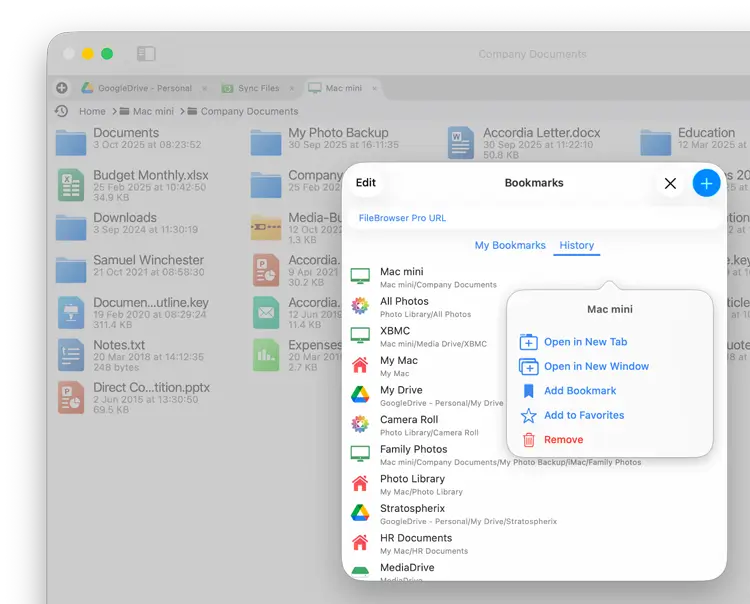Click Home in the breadcrumb path
This screenshot has height=604, width=750.
(x=92, y=112)
